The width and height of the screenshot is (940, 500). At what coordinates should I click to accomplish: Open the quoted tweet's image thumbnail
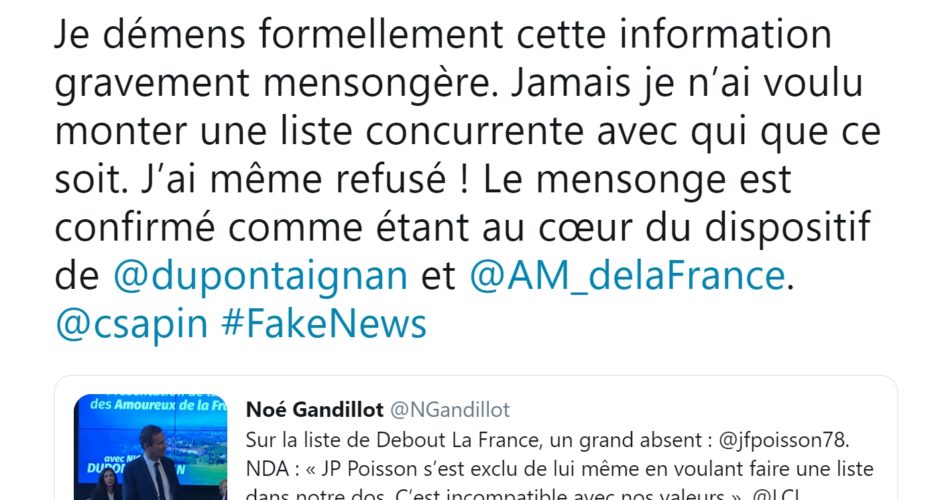point(150,447)
